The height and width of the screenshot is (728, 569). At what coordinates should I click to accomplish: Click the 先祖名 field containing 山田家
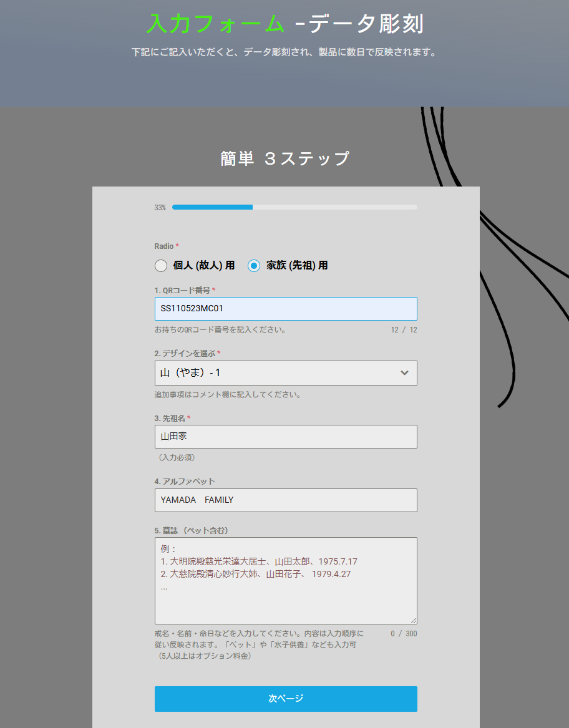click(286, 436)
